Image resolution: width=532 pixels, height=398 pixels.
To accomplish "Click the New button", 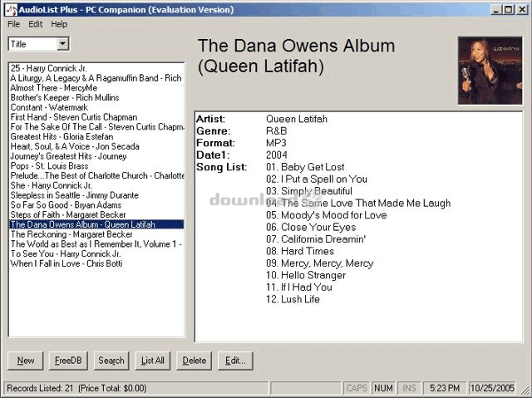I will (26, 361).
